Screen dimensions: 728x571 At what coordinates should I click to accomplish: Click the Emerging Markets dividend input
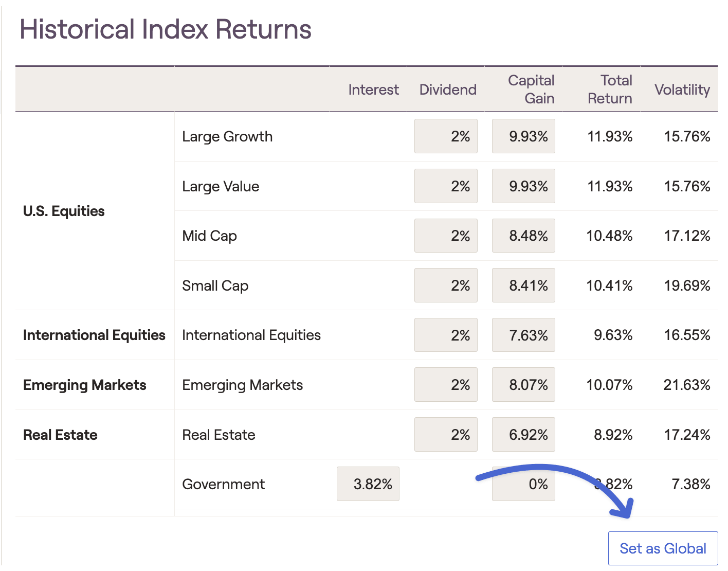coord(446,385)
